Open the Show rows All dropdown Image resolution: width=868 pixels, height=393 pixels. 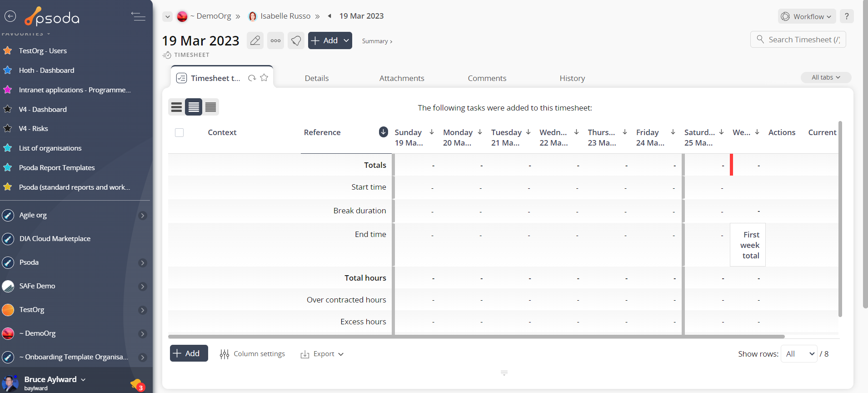pyautogui.click(x=799, y=353)
